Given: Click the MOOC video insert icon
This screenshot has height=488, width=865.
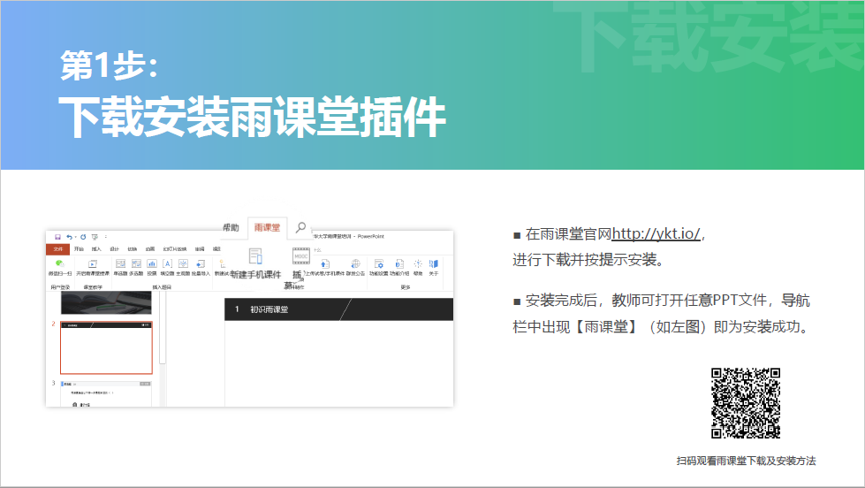Looking at the screenshot, I should [301, 256].
